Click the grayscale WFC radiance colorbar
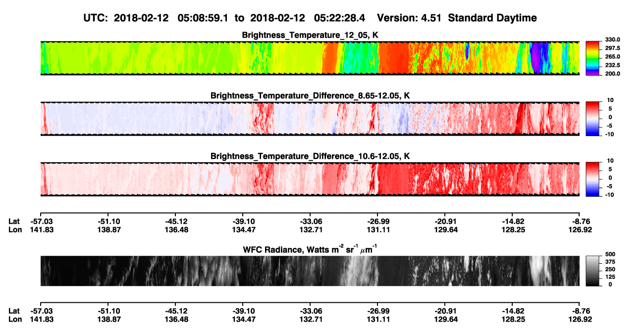The height and width of the screenshot is (330, 644). [x=593, y=271]
